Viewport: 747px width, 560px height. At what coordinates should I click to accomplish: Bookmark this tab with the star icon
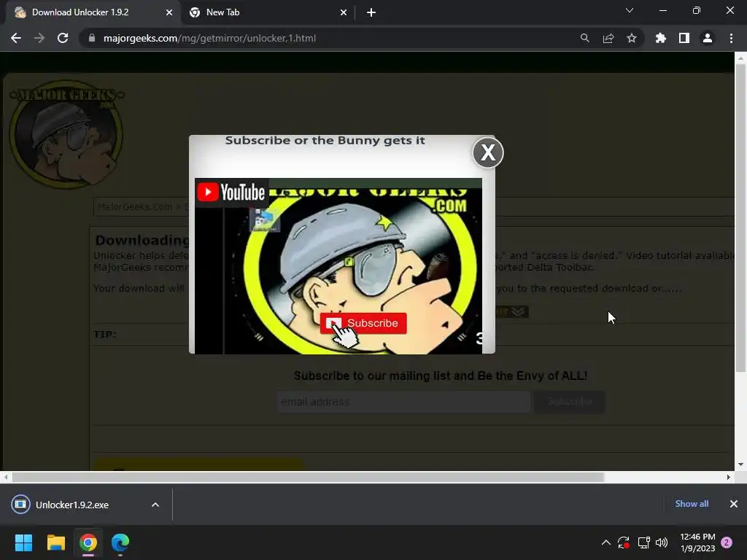tap(632, 38)
